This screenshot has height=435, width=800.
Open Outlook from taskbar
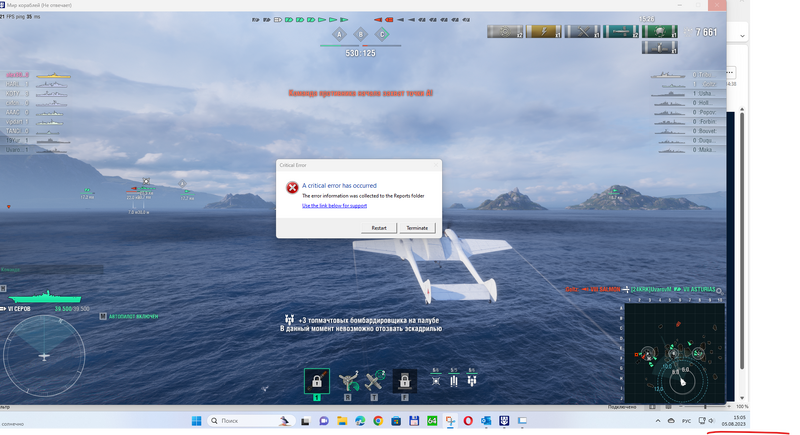[x=486, y=421]
